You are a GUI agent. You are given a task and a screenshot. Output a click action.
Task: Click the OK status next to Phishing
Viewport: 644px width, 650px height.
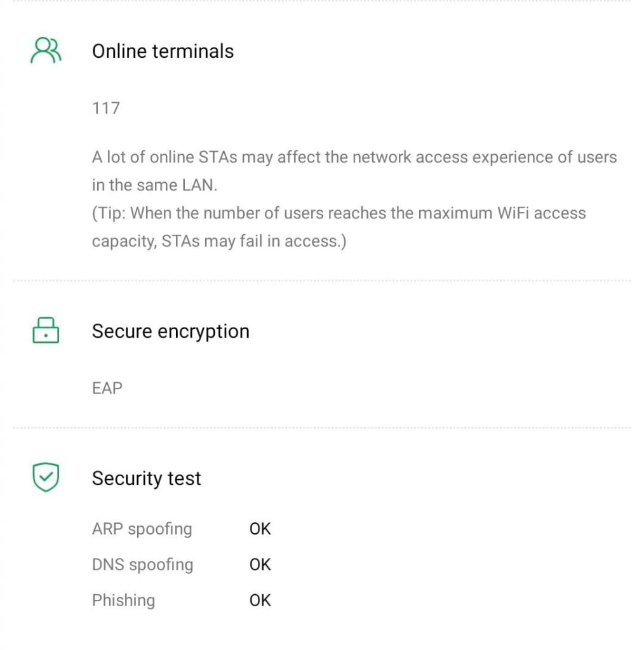(x=260, y=600)
